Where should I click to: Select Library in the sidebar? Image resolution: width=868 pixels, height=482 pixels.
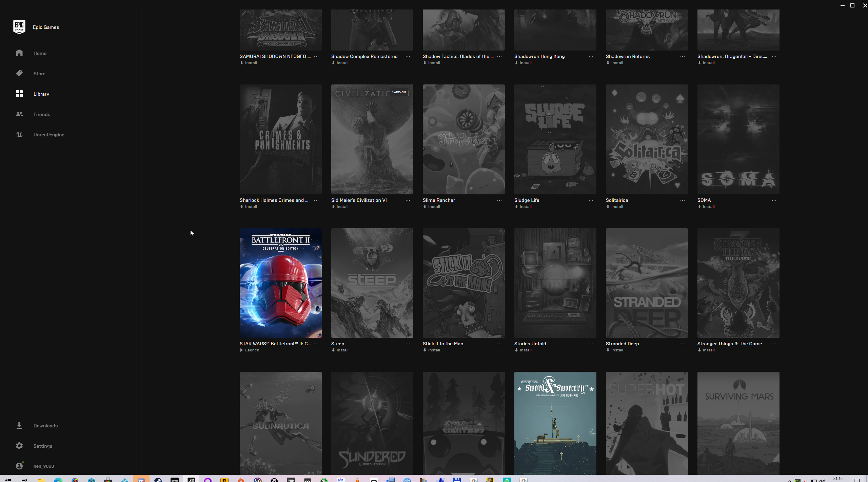[41, 94]
